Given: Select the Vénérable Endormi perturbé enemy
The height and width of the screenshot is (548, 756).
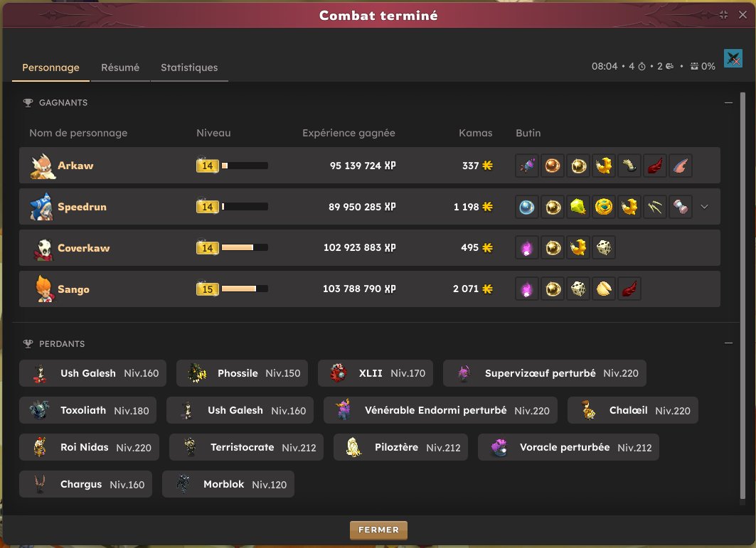Looking at the screenshot, I should pyautogui.click(x=440, y=410).
